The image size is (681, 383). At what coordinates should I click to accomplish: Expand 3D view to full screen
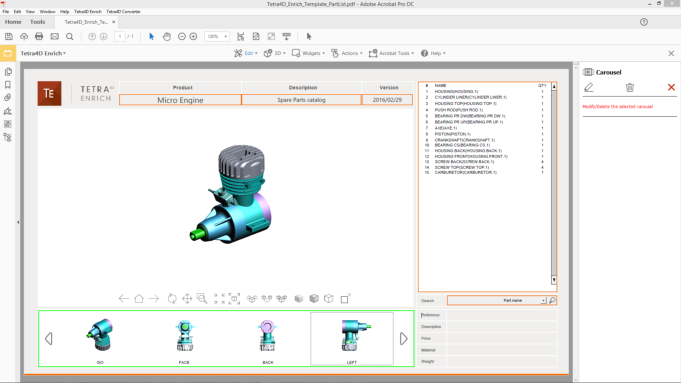(345, 299)
